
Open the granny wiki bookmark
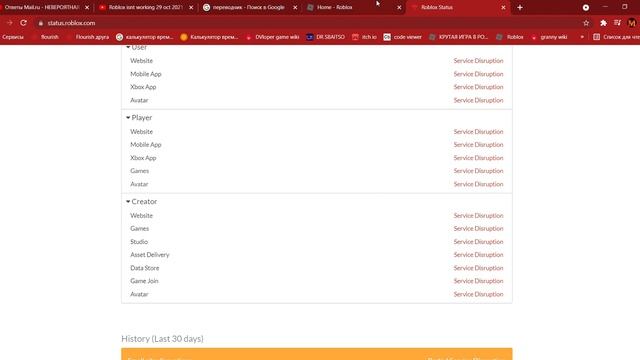tap(549, 37)
